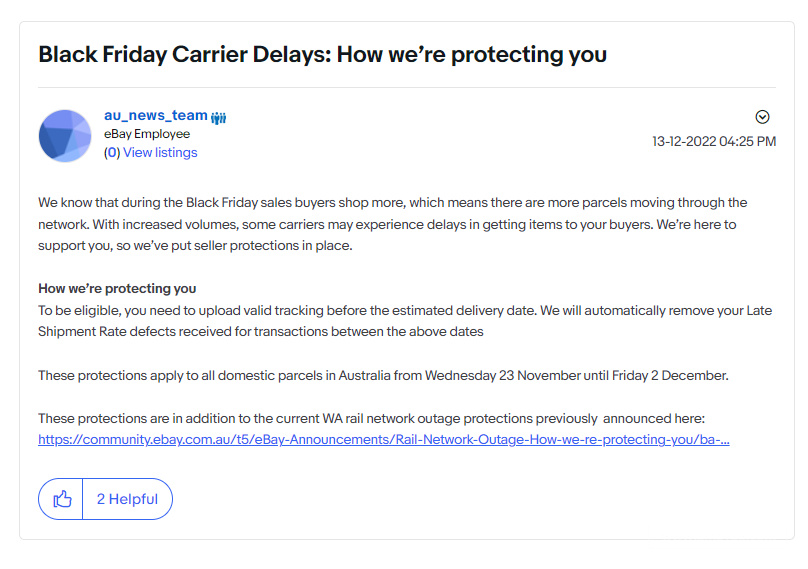Click the Black Friday Carrier Delays post title
808x569 pixels.
click(x=322, y=54)
